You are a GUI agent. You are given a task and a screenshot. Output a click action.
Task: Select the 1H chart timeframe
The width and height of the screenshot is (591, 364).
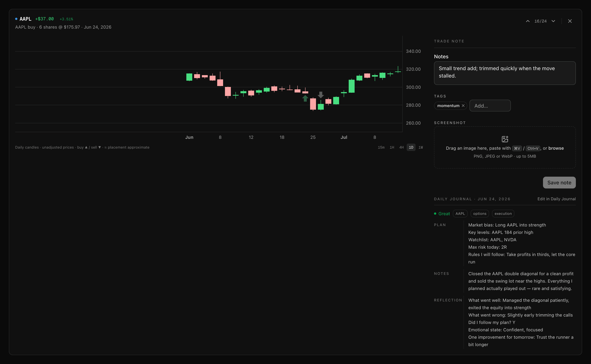pyautogui.click(x=392, y=147)
